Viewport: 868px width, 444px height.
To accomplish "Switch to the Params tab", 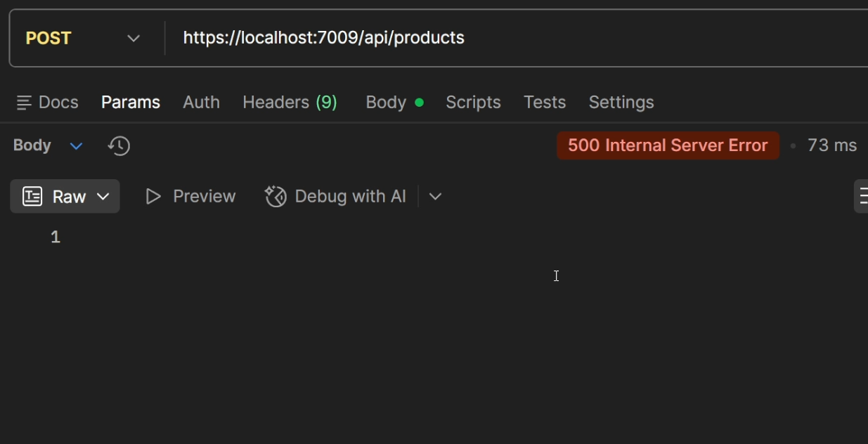I will click(131, 103).
